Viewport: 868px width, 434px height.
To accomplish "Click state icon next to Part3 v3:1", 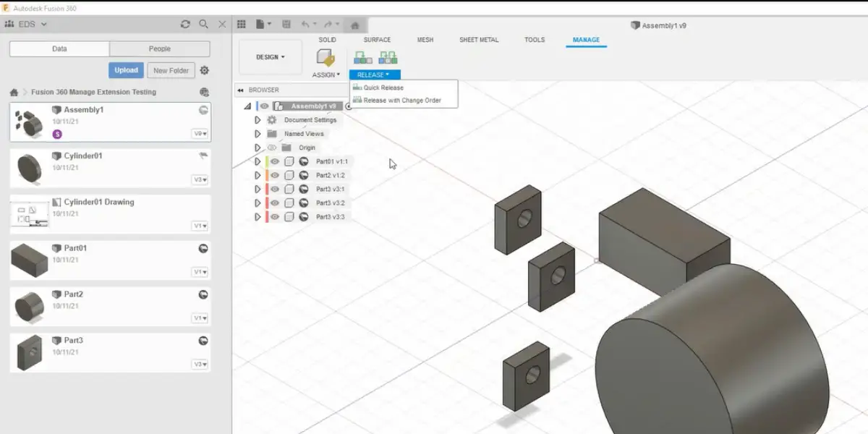I will [304, 189].
